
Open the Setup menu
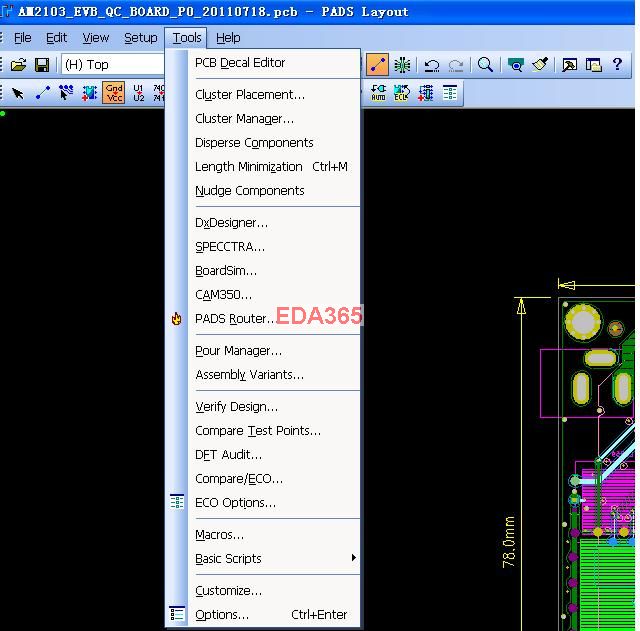[140, 38]
